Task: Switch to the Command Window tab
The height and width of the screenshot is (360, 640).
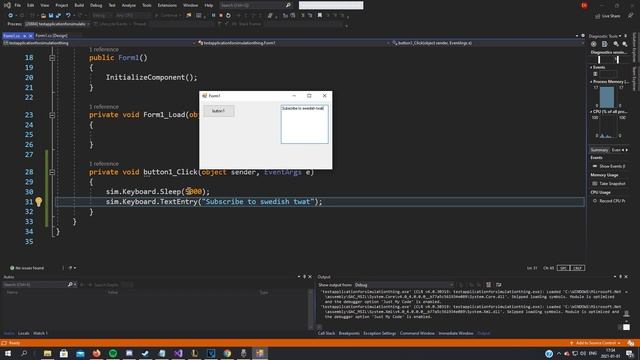Action: pyautogui.click(x=417, y=333)
